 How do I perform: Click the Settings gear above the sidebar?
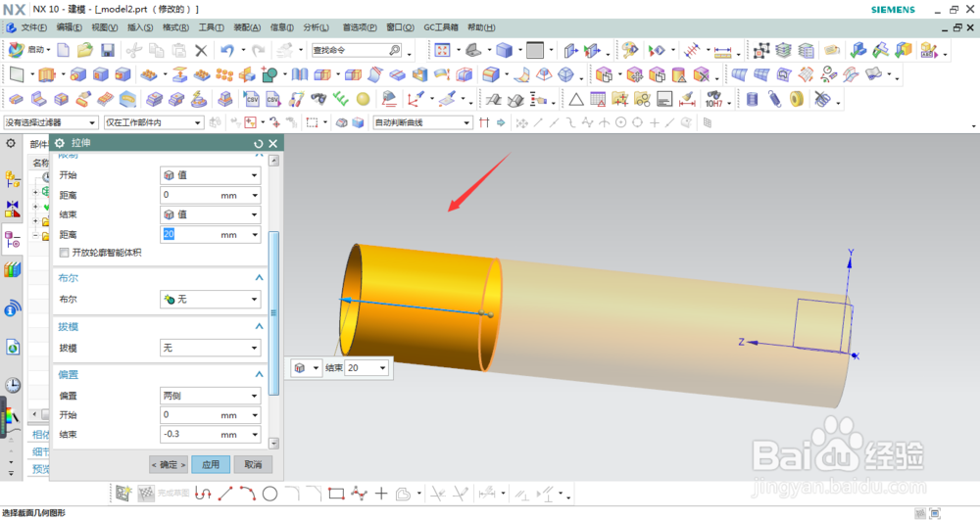[11, 144]
